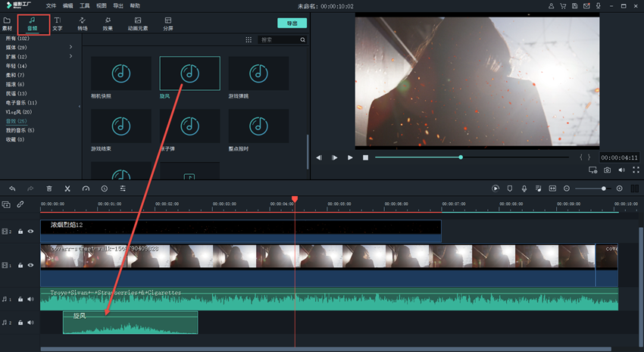Open the audio mixer icon

click(x=538, y=188)
